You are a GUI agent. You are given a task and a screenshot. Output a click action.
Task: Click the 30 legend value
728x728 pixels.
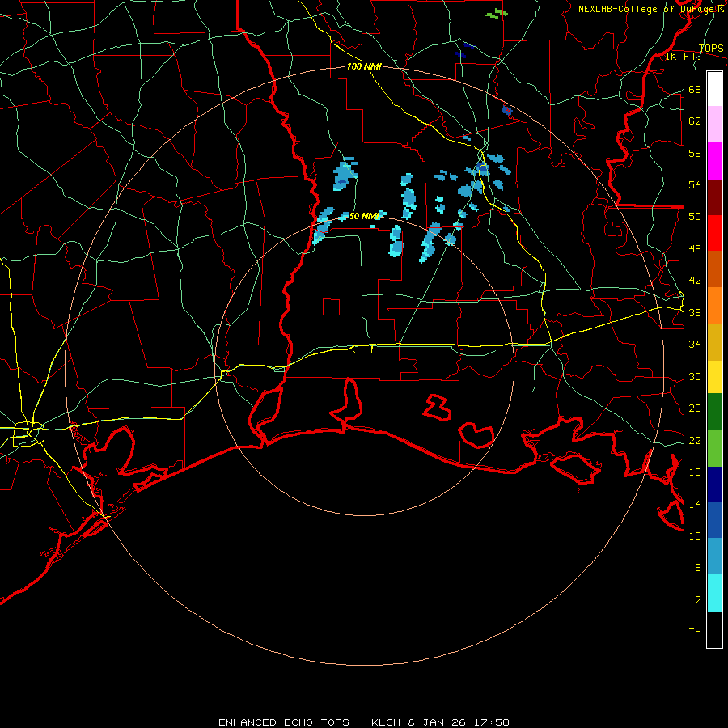coord(695,376)
